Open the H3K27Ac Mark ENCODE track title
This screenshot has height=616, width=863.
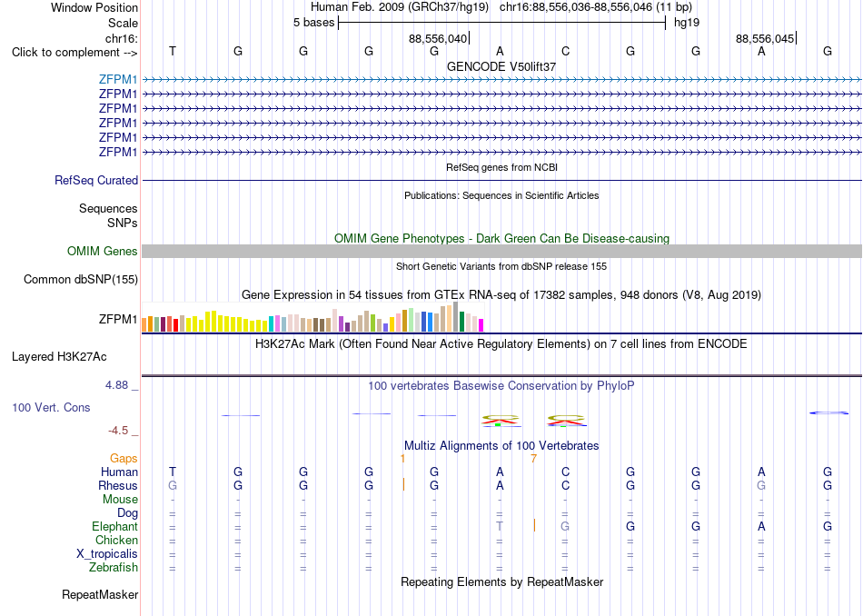coord(501,344)
